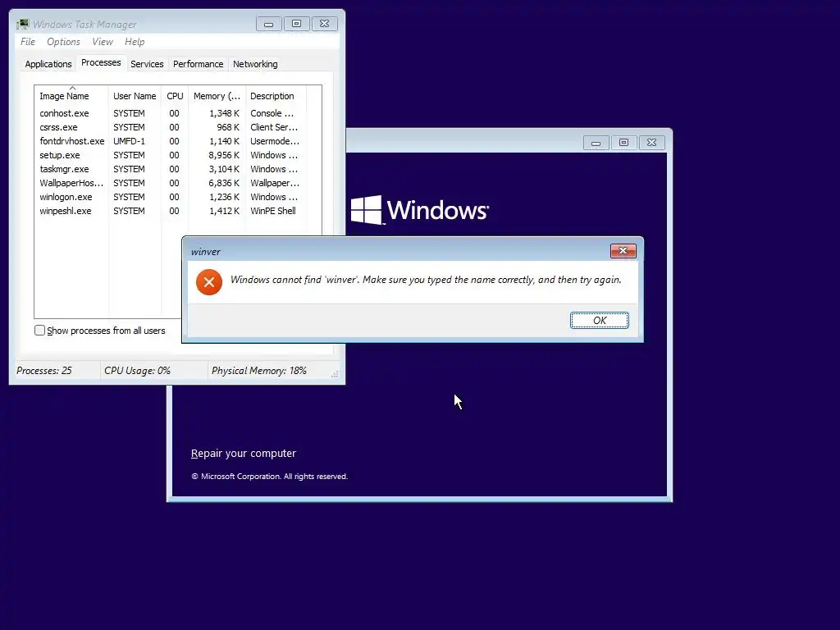Click the 6,836 K memory value

pyautogui.click(x=224, y=183)
